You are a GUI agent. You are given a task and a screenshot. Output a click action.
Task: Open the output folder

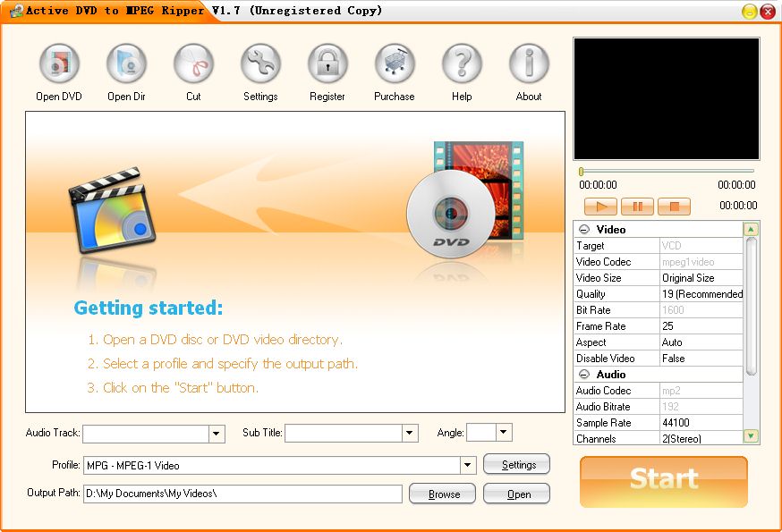(516, 494)
